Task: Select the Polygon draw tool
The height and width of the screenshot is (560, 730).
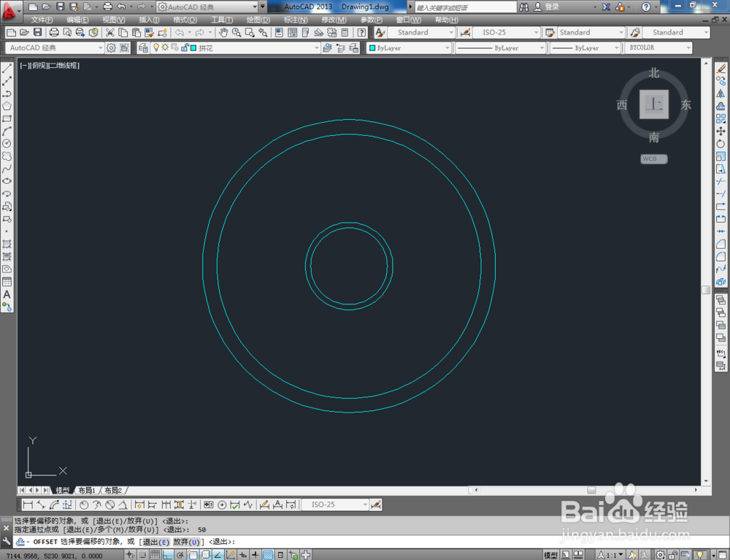Action: click(7, 106)
